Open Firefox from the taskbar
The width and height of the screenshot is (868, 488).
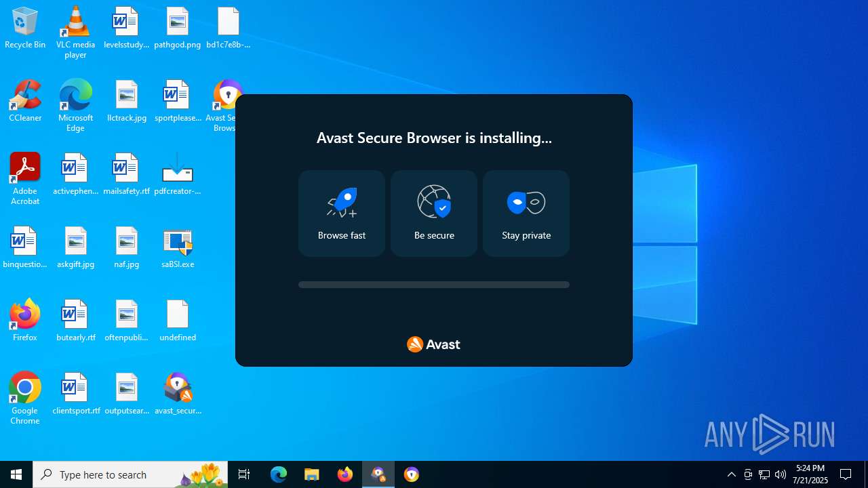[x=345, y=474]
